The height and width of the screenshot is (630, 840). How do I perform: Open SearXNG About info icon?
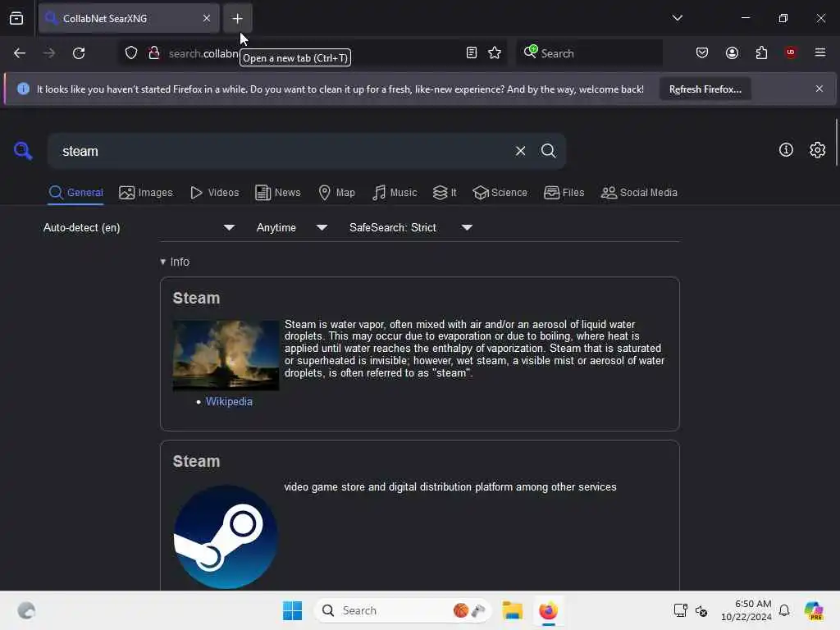point(786,150)
